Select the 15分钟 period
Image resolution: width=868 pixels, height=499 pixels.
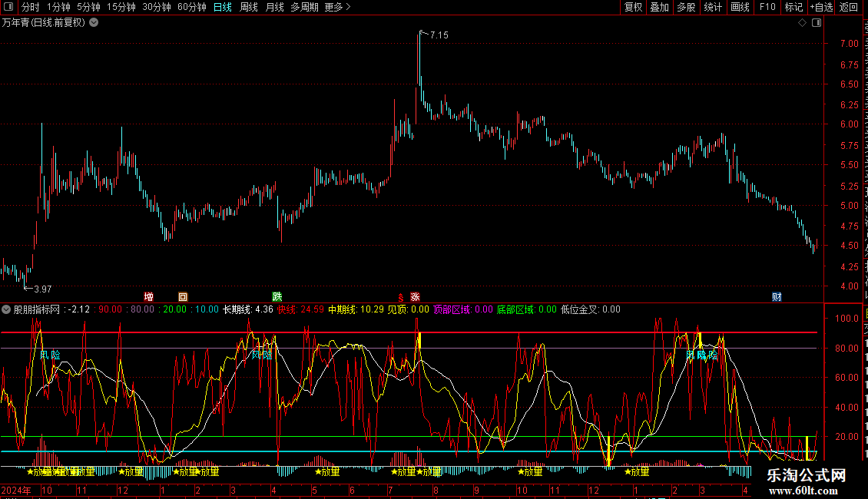pyautogui.click(x=121, y=7)
